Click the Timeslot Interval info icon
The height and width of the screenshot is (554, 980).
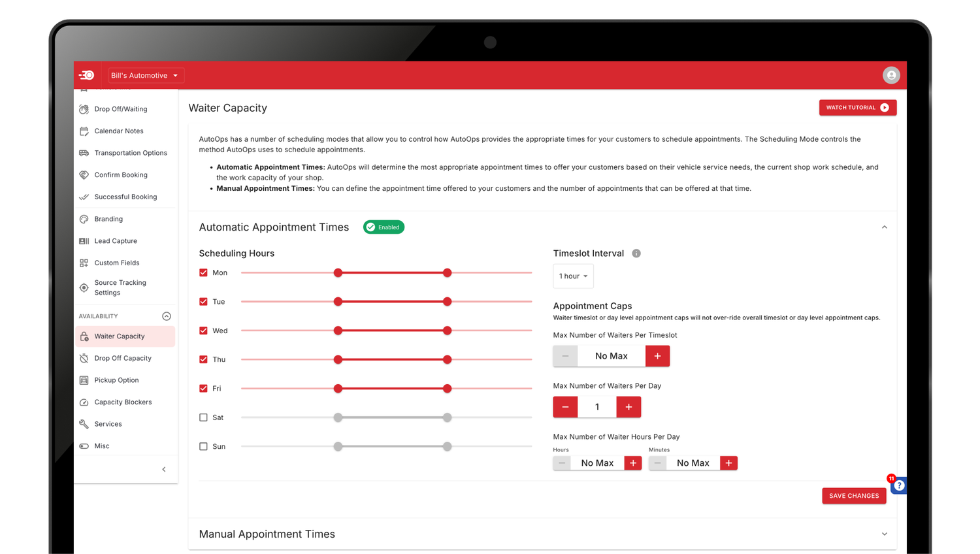click(636, 253)
